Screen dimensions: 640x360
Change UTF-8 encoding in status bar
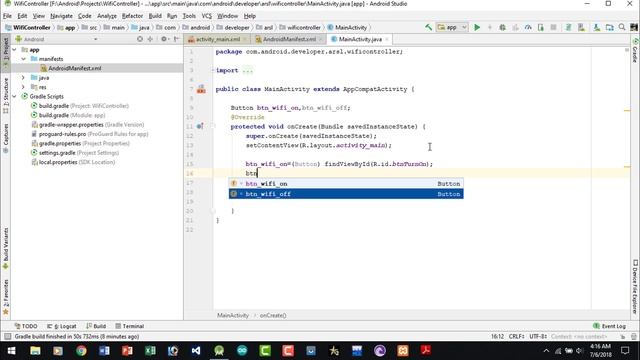pos(538,336)
